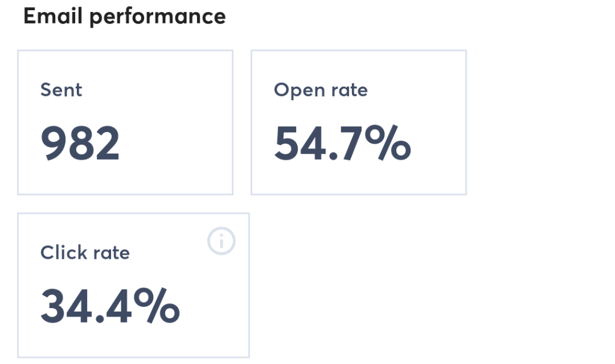Select the 54.7% open rate figure
The height and width of the screenshot is (364, 615).
pos(341,143)
